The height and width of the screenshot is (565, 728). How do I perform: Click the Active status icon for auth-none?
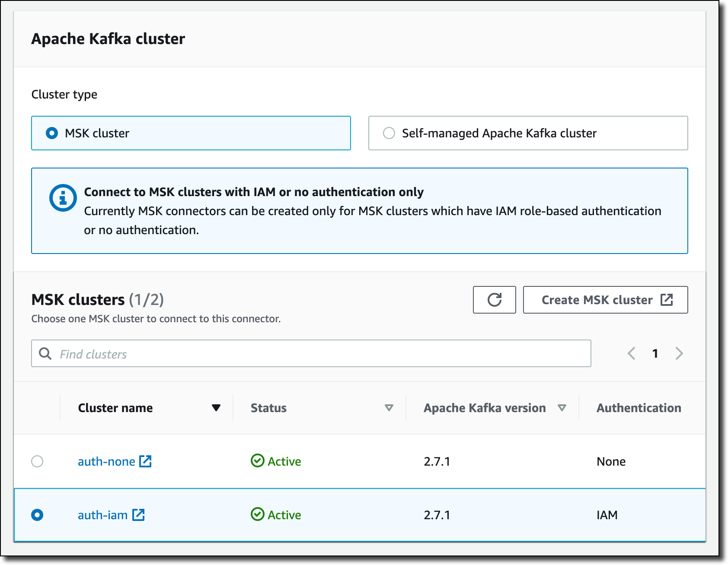tap(258, 460)
